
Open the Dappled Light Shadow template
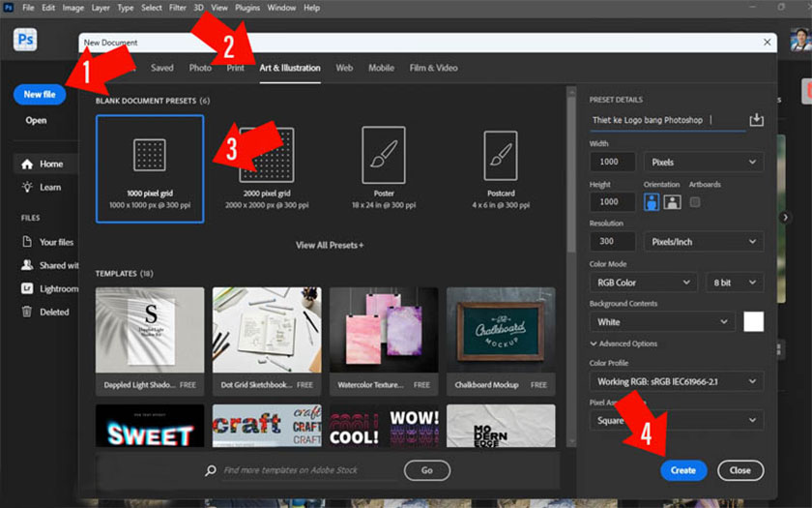coord(150,341)
